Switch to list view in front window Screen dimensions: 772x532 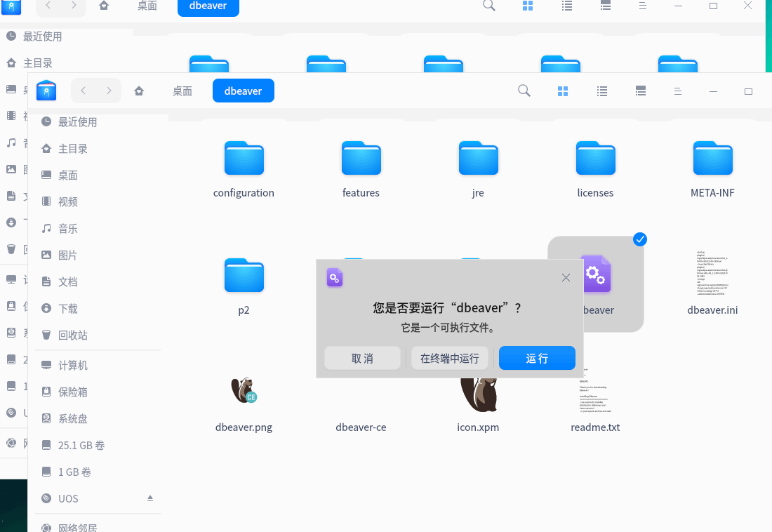coord(601,91)
